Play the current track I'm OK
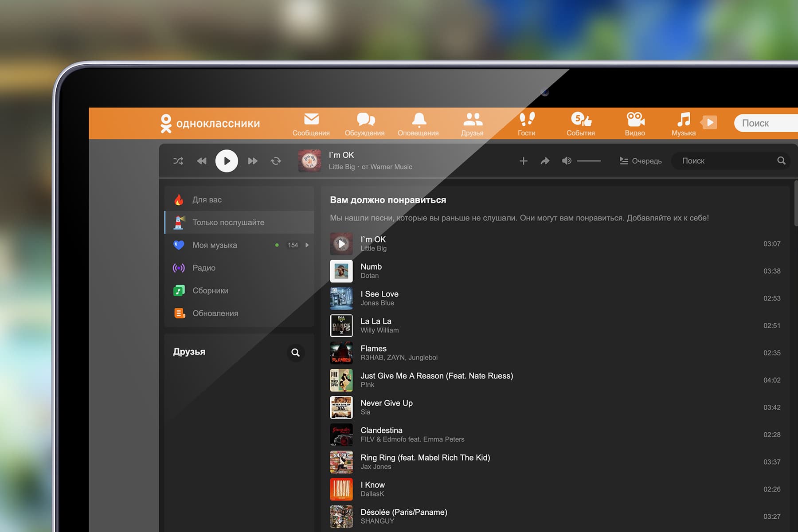 (227, 161)
